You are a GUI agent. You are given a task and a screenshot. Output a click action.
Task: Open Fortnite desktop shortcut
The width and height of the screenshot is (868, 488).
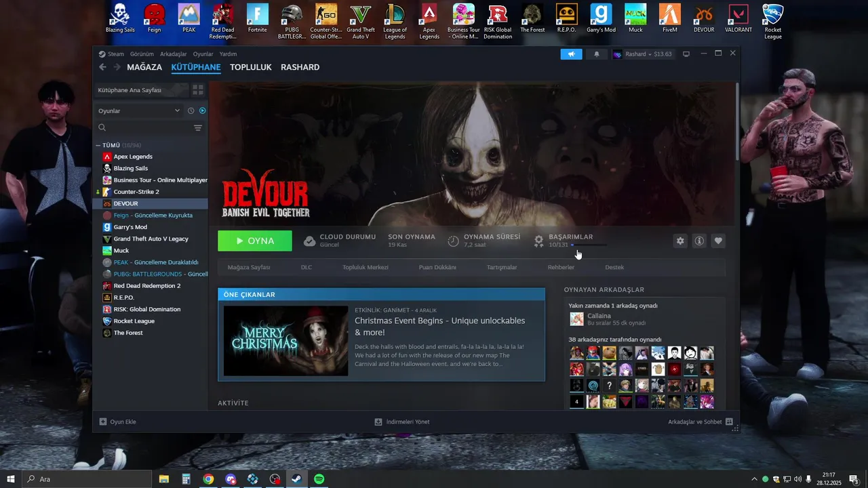pos(258,19)
